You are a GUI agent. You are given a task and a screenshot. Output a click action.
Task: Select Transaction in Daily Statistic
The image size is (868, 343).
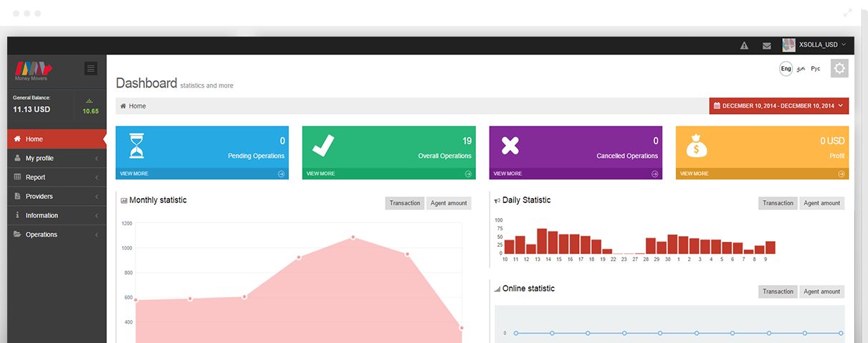pyautogui.click(x=778, y=203)
